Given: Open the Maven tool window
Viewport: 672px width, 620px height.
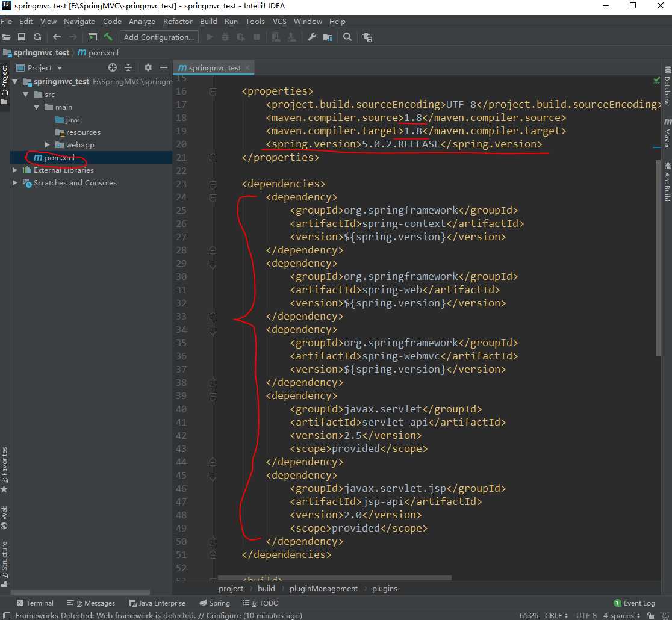Looking at the screenshot, I should click(x=667, y=134).
